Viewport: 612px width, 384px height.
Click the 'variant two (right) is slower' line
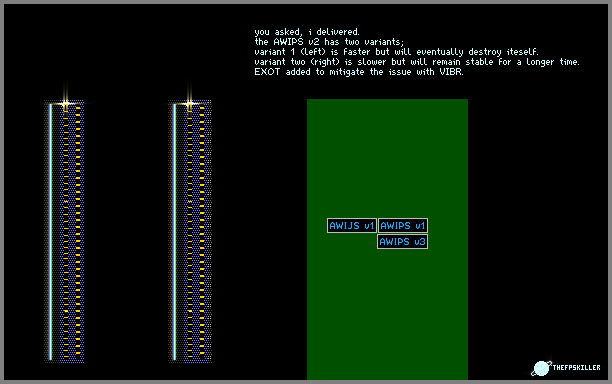[417, 62]
